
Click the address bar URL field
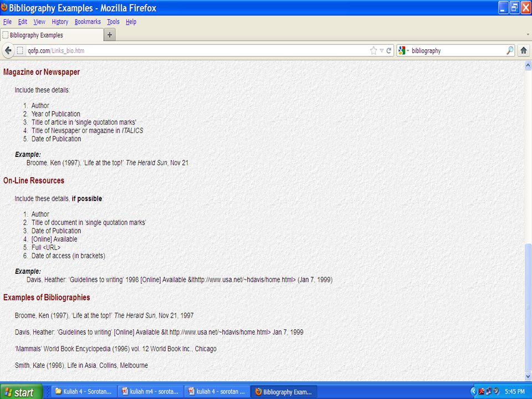(x=197, y=50)
